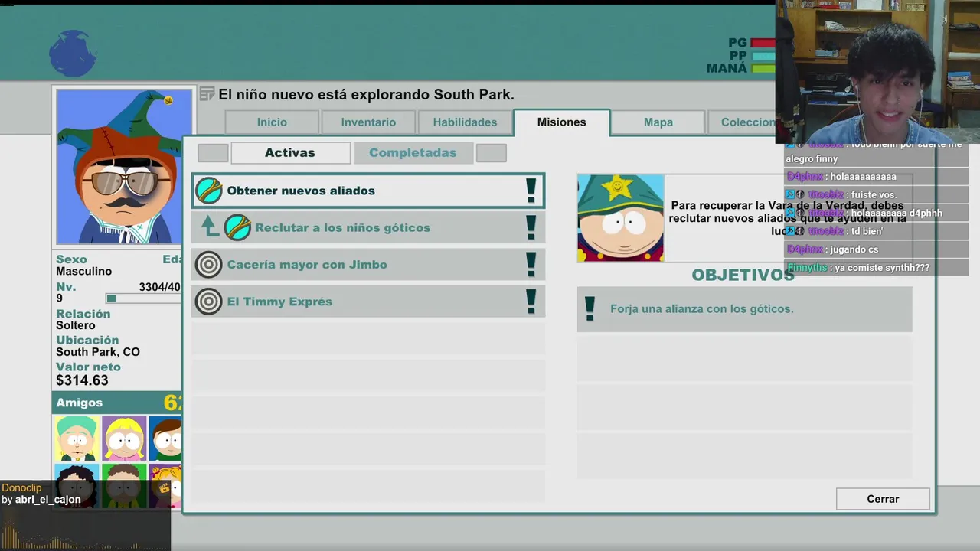980x551 pixels.
Task: Open the Habilidades tab
Action: tap(465, 122)
